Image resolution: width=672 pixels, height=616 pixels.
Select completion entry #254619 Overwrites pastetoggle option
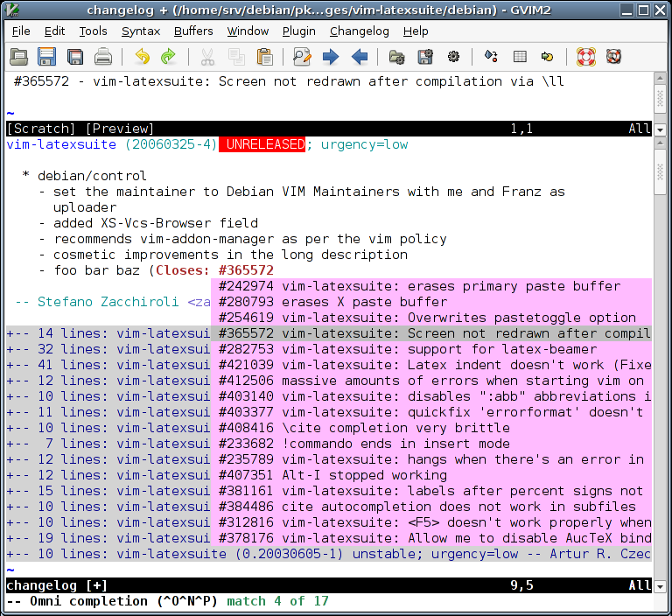coord(431,318)
